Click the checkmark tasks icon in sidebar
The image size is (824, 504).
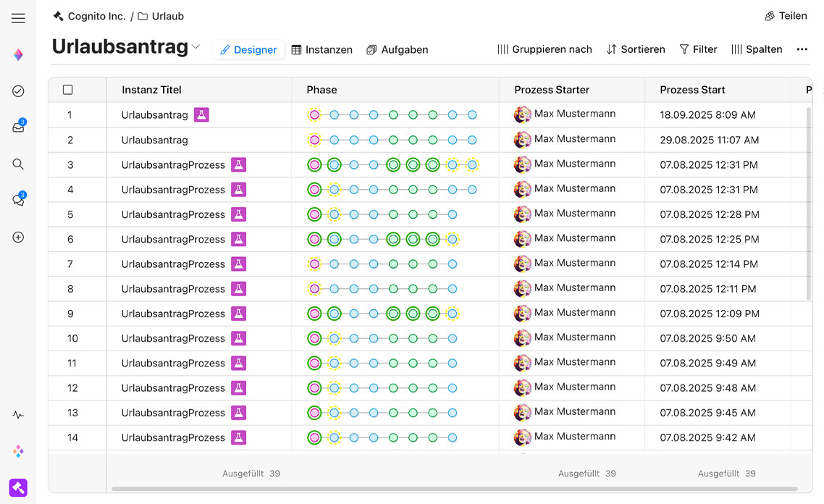(x=18, y=91)
